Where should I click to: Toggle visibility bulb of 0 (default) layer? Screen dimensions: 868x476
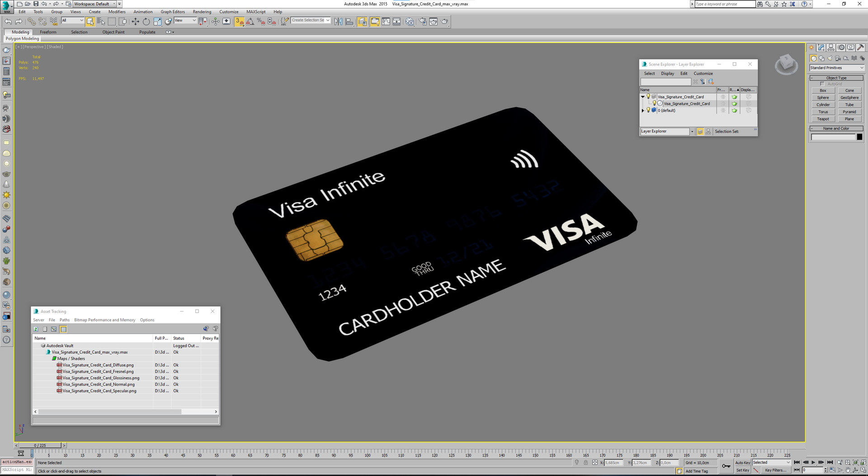click(648, 110)
